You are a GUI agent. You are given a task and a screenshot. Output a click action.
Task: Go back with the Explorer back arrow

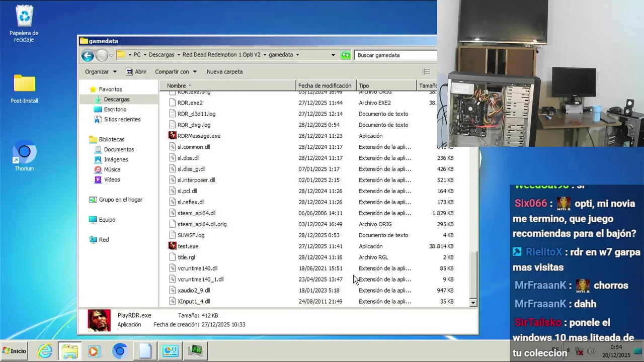[x=88, y=55]
